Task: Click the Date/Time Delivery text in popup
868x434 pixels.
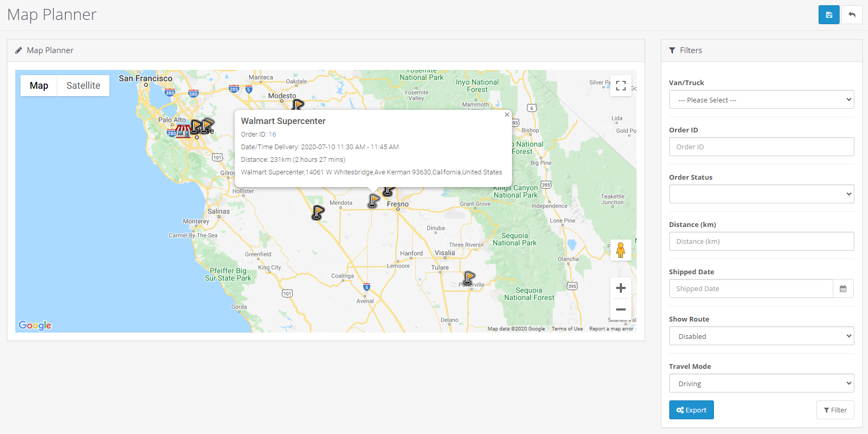Action: click(x=320, y=147)
